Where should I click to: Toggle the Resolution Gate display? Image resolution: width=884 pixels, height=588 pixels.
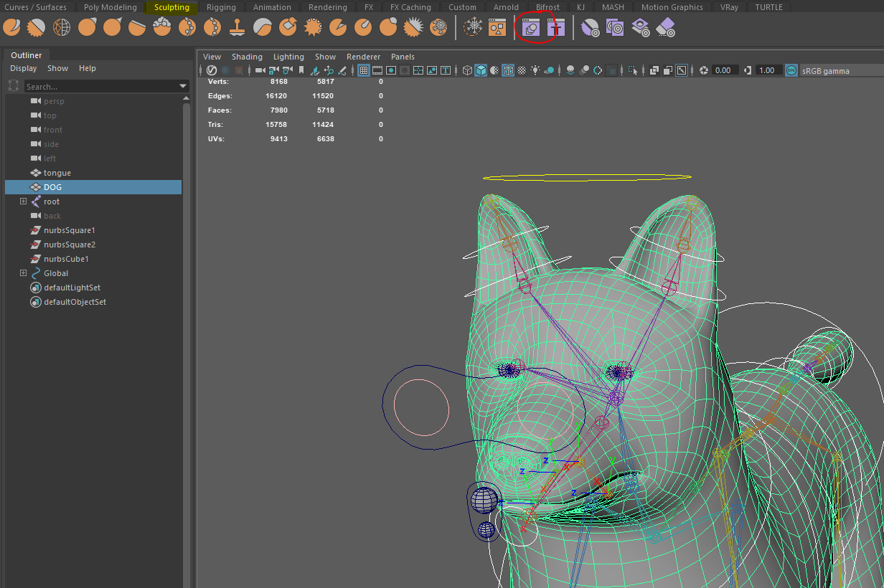coord(390,70)
